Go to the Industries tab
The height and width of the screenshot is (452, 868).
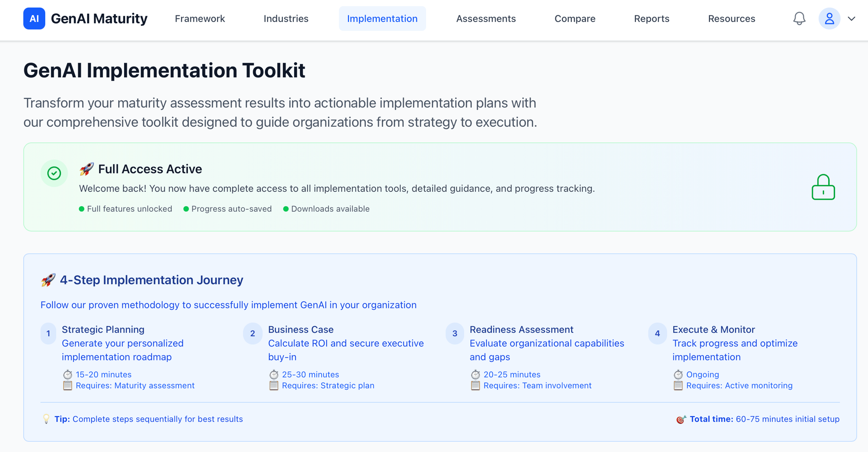click(x=286, y=18)
